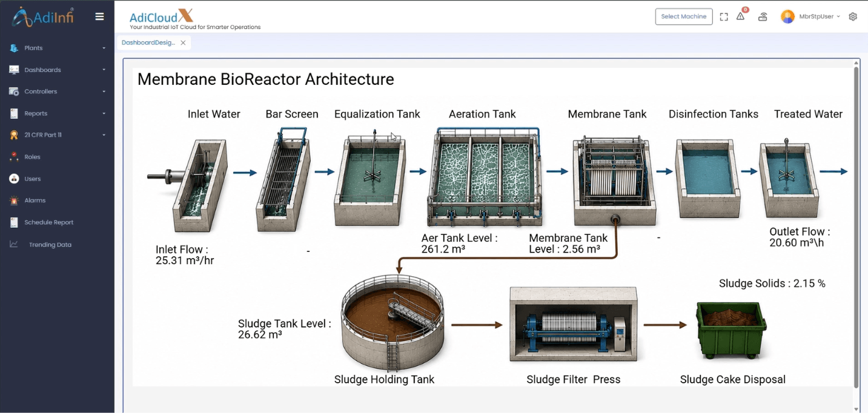Click the fullscreen icon in header

click(x=724, y=17)
